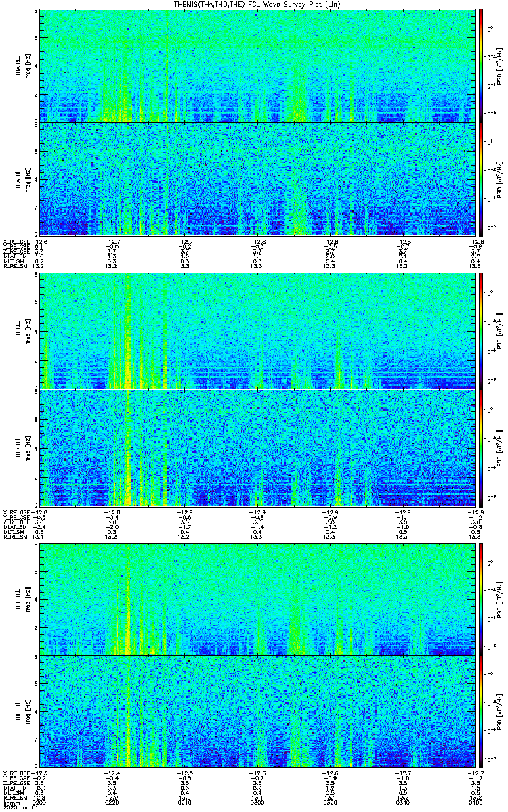Click the THD B-parallel spectrogram panel

[x=258, y=447]
